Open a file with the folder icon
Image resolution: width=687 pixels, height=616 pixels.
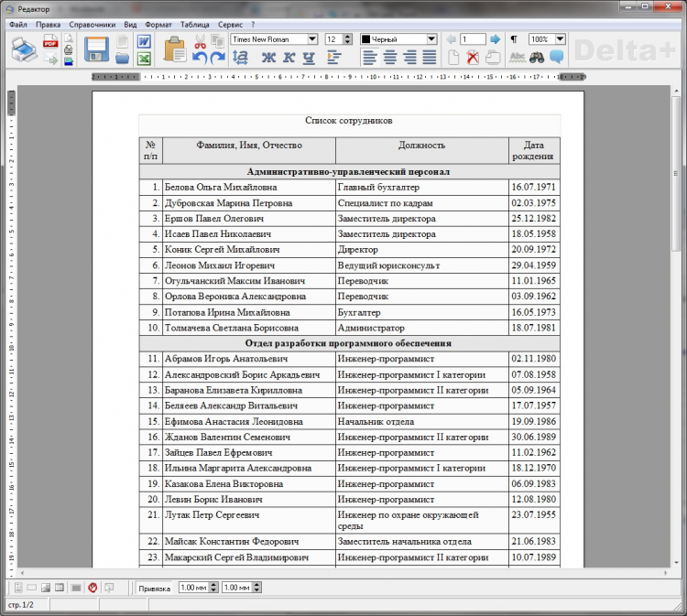122,59
